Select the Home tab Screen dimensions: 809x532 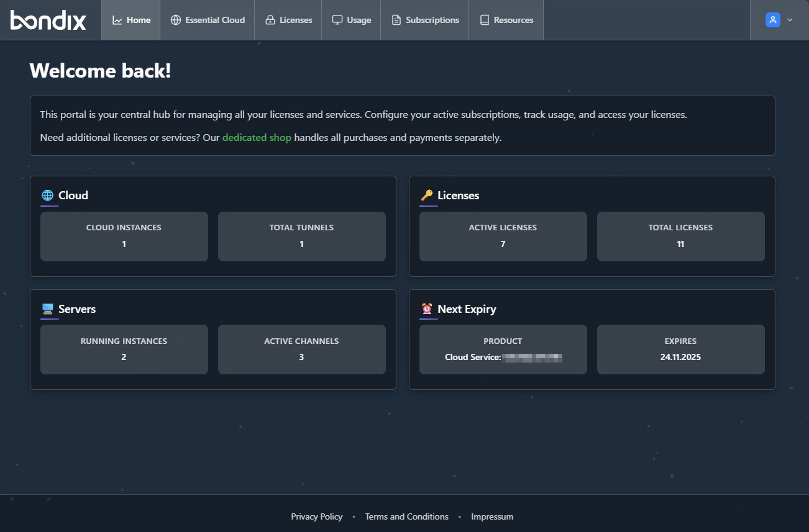pos(131,20)
